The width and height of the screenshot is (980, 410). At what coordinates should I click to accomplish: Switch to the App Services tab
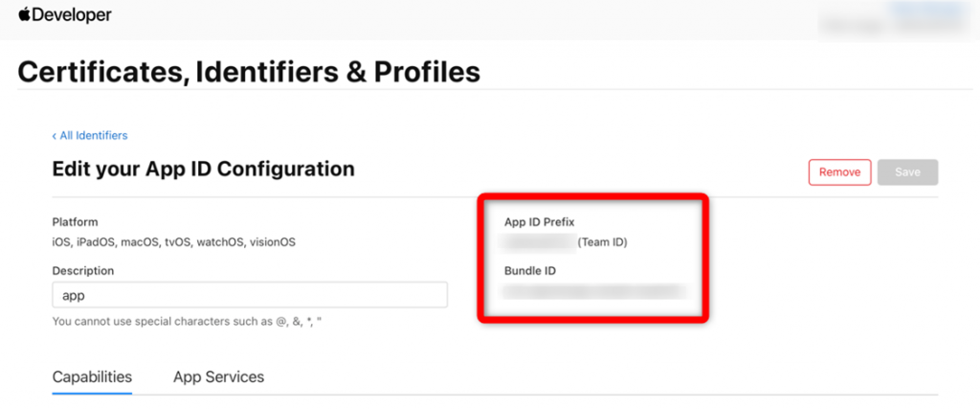tap(219, 377)
